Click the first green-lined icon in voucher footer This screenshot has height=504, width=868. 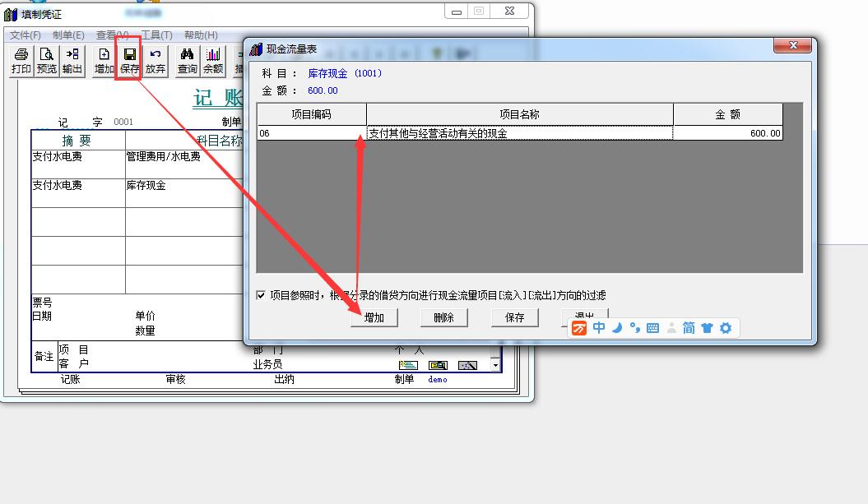pos(408,365)
